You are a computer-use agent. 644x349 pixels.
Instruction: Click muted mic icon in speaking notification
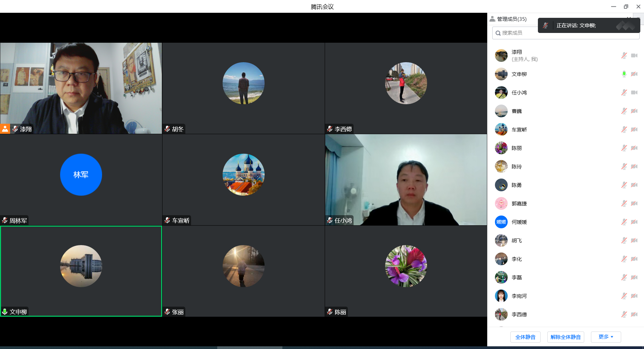pos(546,26)
